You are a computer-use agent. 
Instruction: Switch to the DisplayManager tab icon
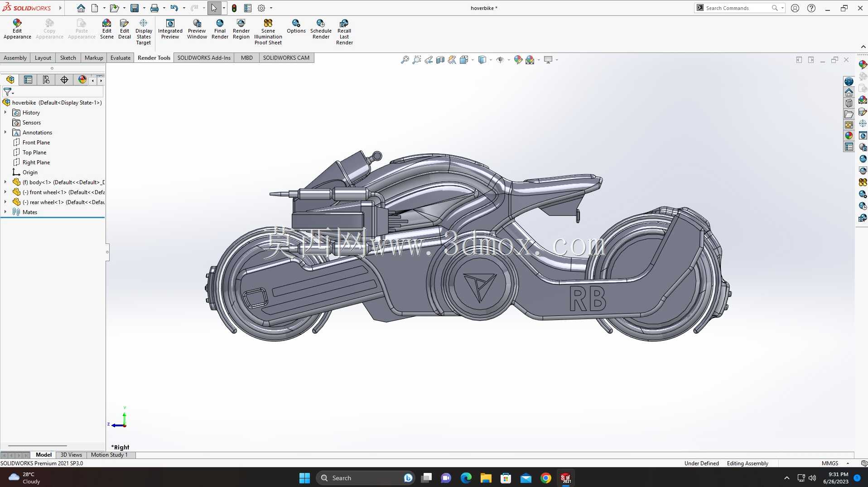[82, 80]
